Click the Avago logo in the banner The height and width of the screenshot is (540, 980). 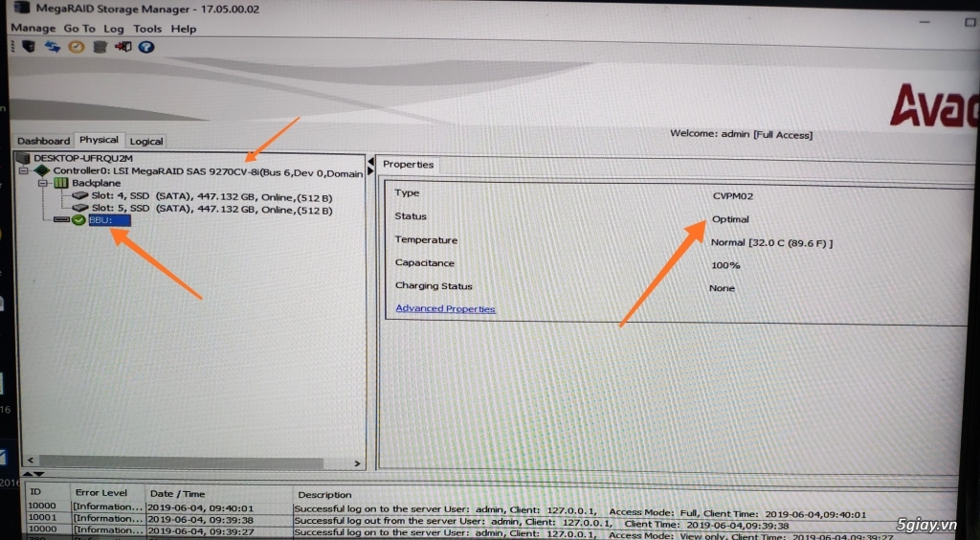934,106
